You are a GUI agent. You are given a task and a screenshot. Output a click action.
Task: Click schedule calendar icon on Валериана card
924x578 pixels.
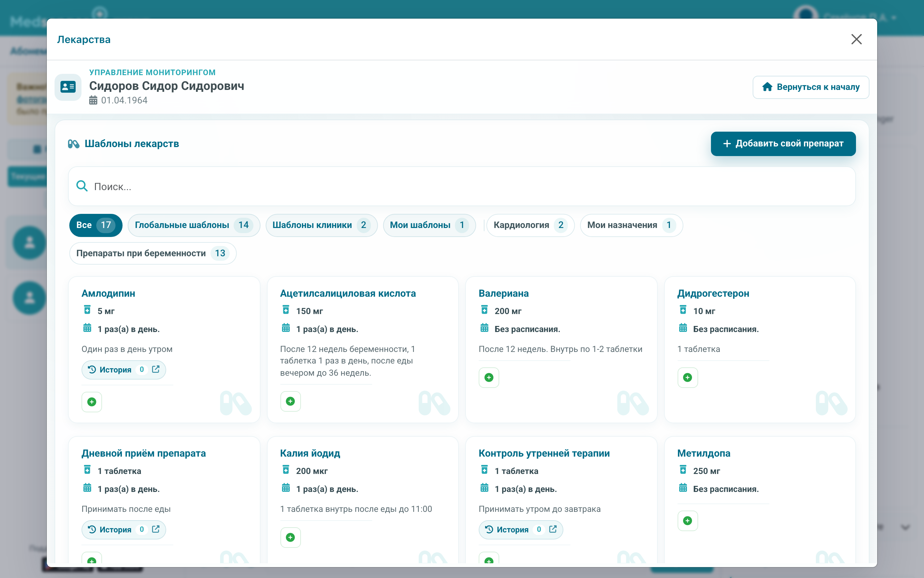[484, 328]
